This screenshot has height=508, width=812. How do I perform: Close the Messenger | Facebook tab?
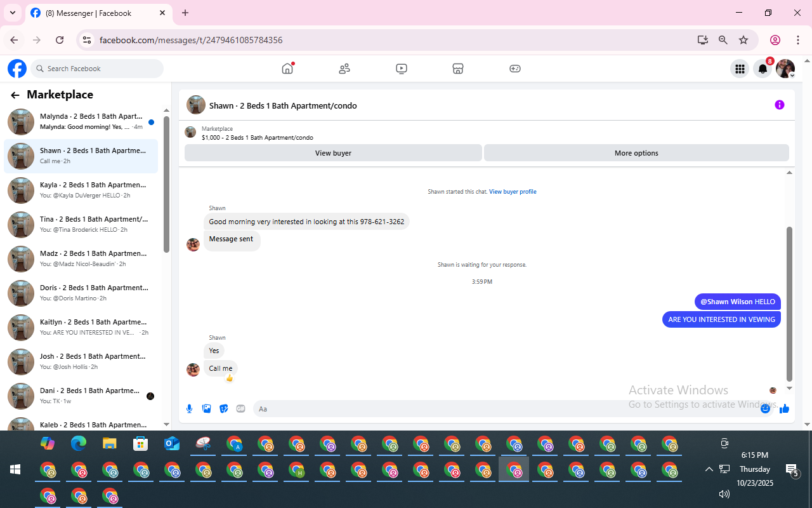(x=162, y=13)
